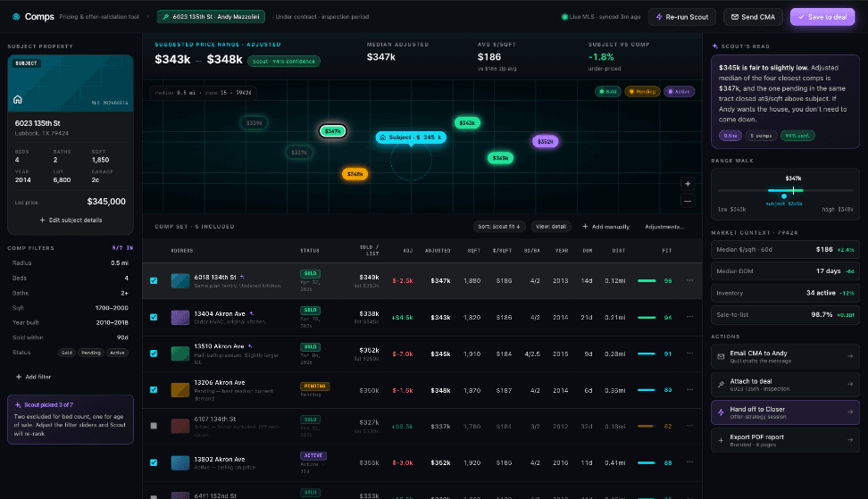Screen dimensions: 868x499
Task: Sort table by $/Sqft column header
Action: (502, 251)
